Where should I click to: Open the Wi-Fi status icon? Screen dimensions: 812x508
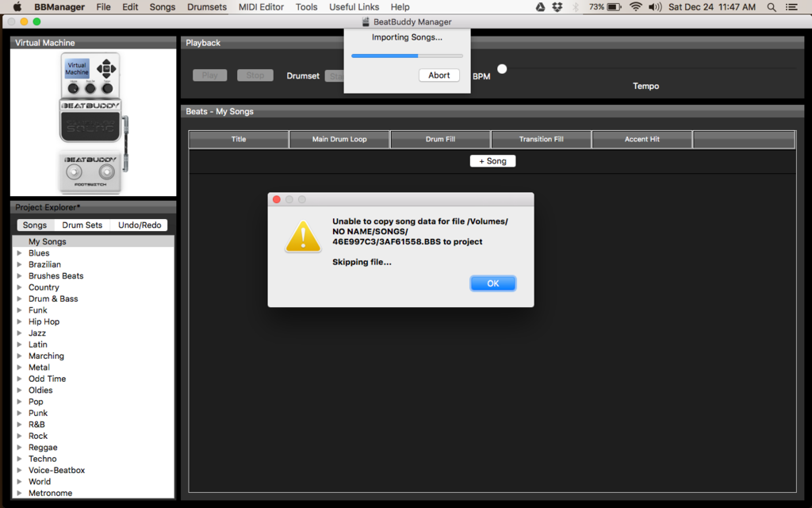[635, 6]
